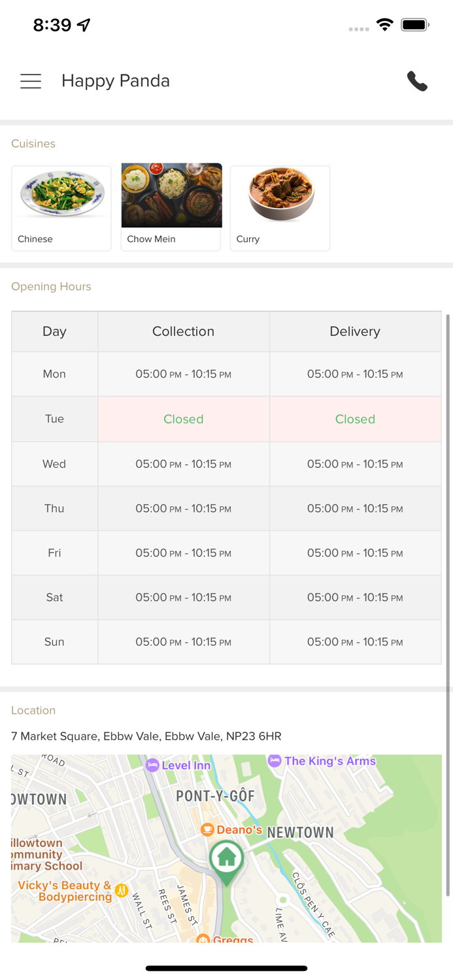Tap the Greggs marker on map

click(x=204, y=939)
